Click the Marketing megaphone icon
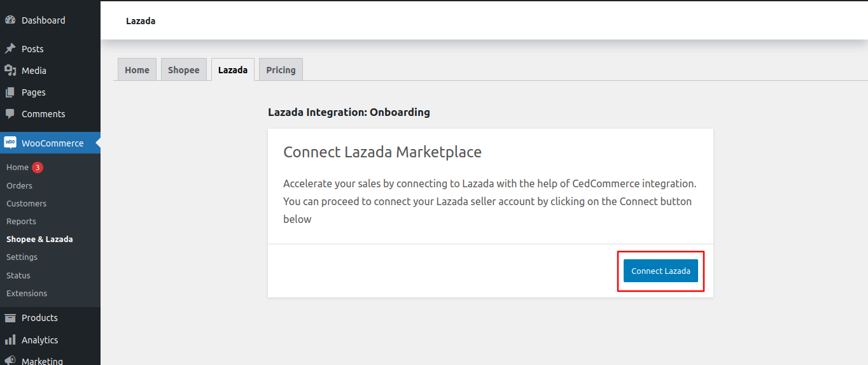868x365 pixels. (x=10, y=361)
